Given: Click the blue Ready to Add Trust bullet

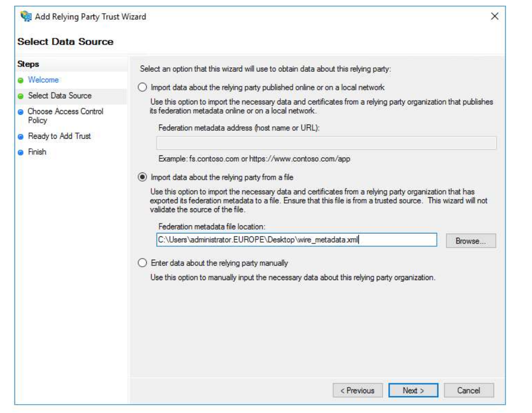Looking at the screenshot, I should click(20, 136).
